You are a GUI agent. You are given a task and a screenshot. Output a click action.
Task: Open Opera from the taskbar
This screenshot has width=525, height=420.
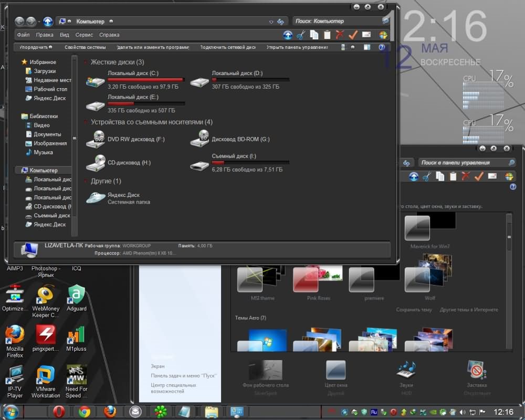pos(59,412)
